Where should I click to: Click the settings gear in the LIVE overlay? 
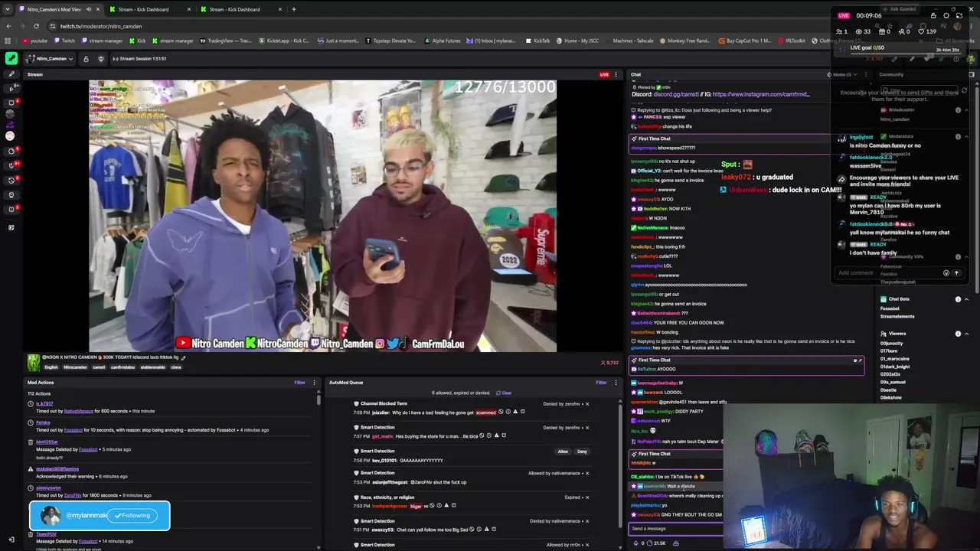[x=946, y=15]
